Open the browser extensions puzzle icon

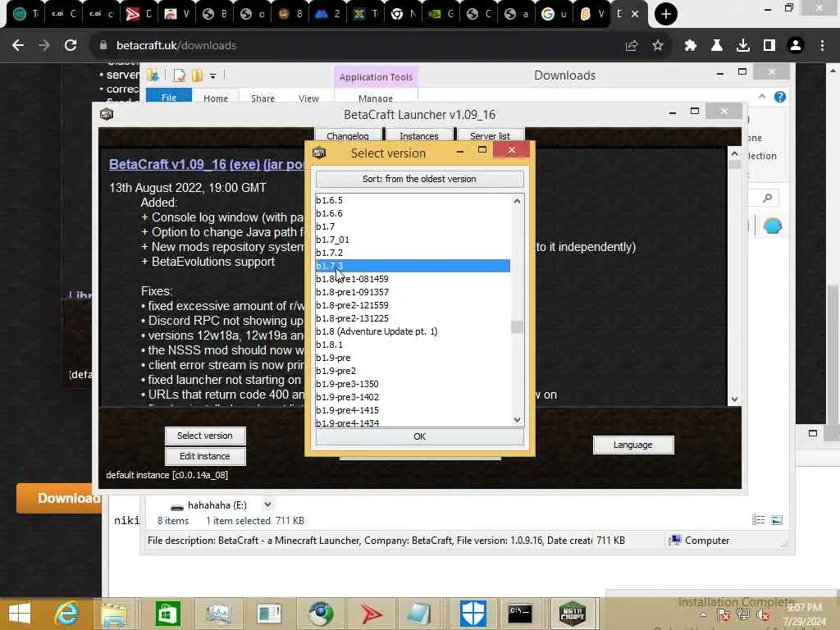coord(691,46)
